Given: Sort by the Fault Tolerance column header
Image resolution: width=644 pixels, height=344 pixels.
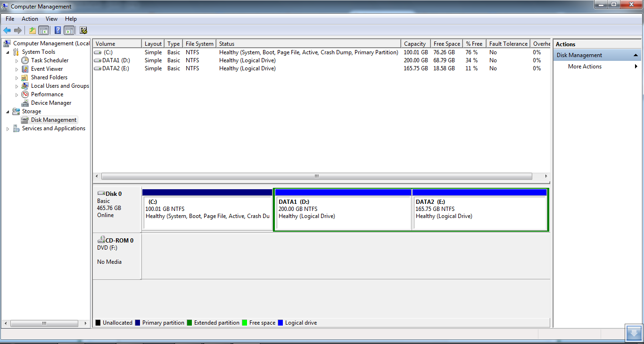Looking at the screenshot, I should pyautogui.click(x=508, y=43).
